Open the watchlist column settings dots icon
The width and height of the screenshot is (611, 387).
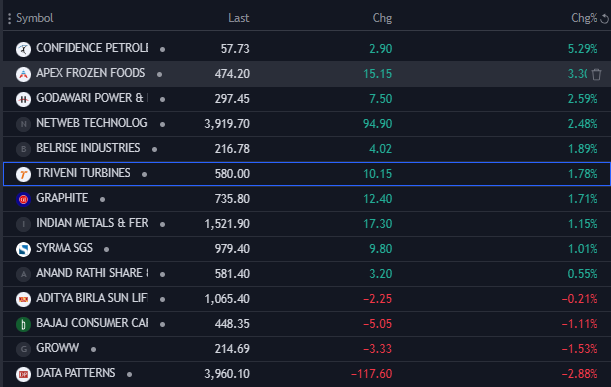pos(9,18)
